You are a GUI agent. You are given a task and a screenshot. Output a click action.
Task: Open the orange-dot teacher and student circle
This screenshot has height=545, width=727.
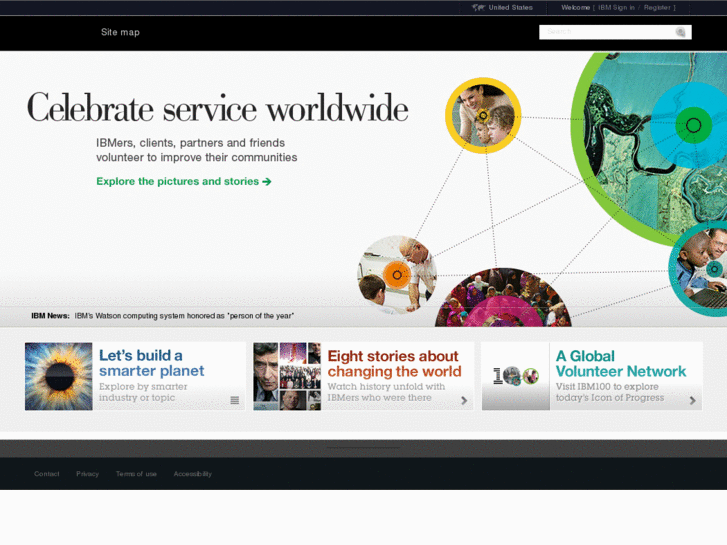[397, 275]
